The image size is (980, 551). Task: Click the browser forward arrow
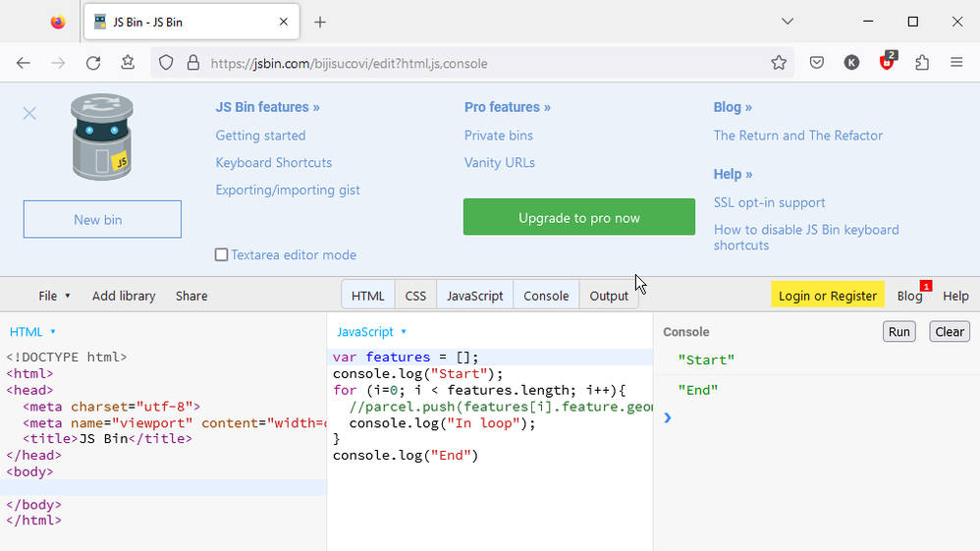pyautogui.click(x=58, y=63)
